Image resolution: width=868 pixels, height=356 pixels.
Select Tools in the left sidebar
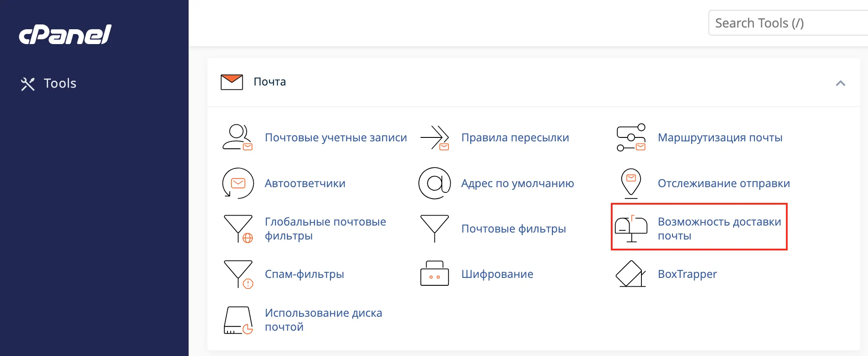[59, 83]
